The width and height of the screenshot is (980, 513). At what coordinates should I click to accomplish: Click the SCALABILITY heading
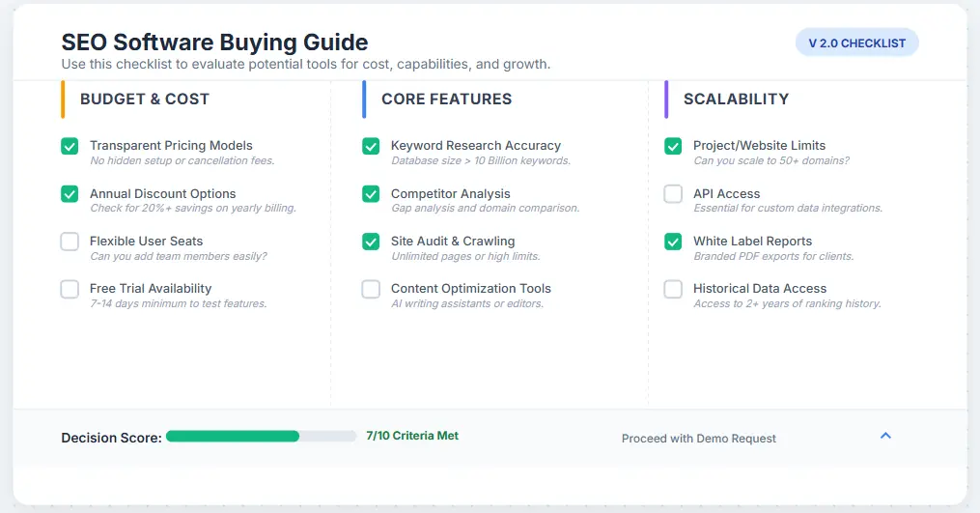click(x=737, y=99)
